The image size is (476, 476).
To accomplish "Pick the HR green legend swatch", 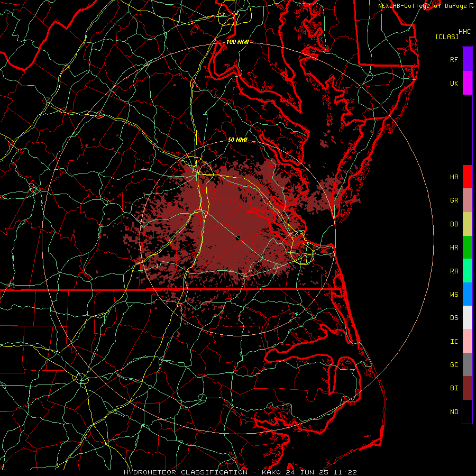I will click(467, 248).
